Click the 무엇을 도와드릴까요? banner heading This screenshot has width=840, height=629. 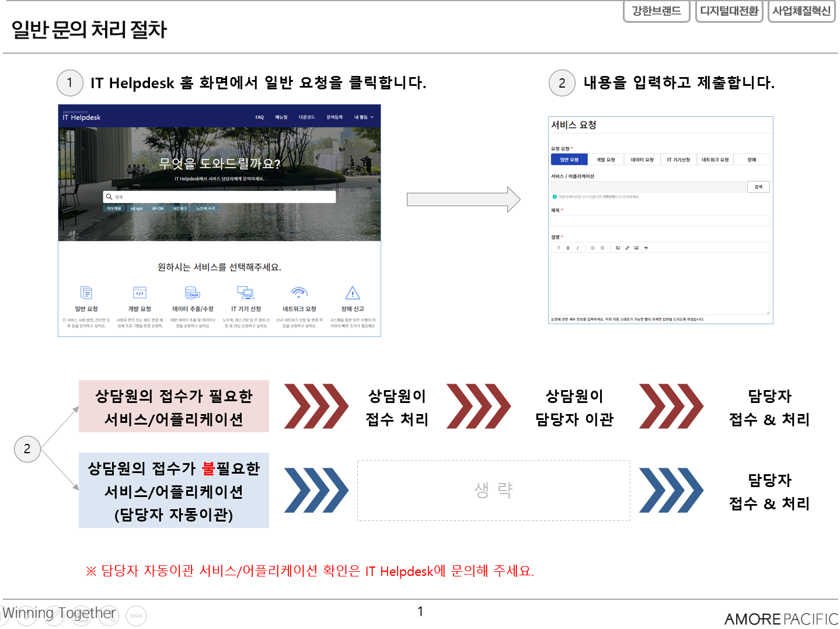coord(219,164)
